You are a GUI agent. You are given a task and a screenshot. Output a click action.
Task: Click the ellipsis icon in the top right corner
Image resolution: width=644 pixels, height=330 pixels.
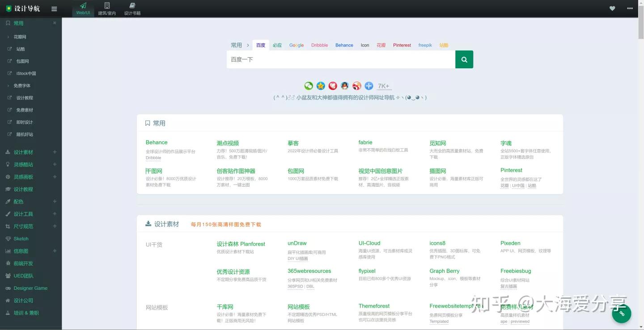click(630, 8)
